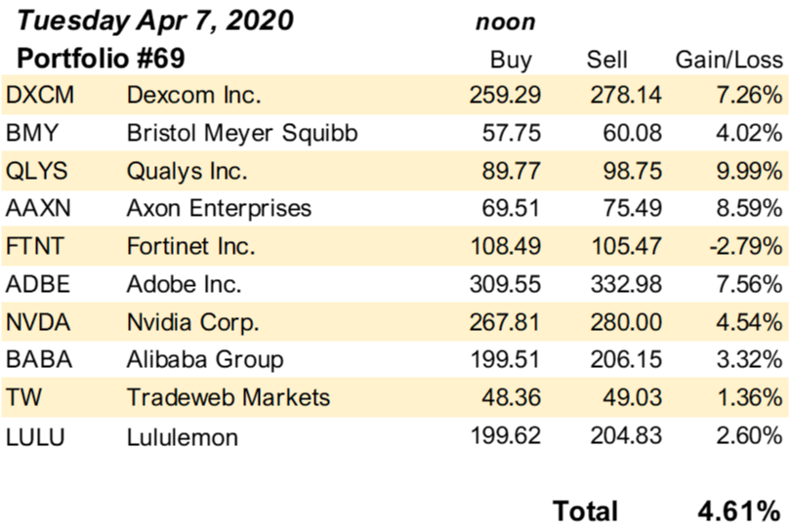
Task: Select Adobe sell price 332.98
Action: 626,284
